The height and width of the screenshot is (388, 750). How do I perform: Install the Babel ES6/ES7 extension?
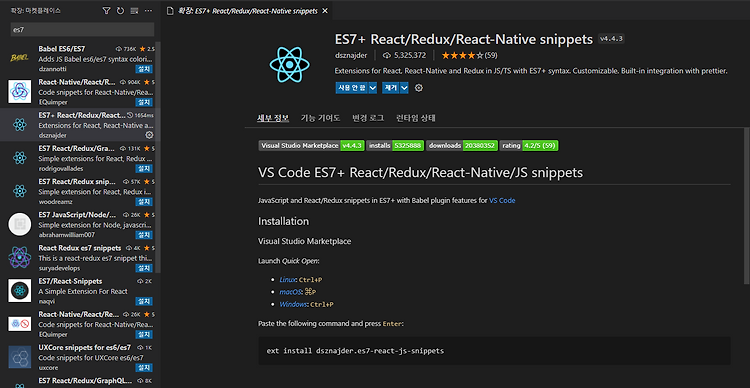[x=144, y=68]
